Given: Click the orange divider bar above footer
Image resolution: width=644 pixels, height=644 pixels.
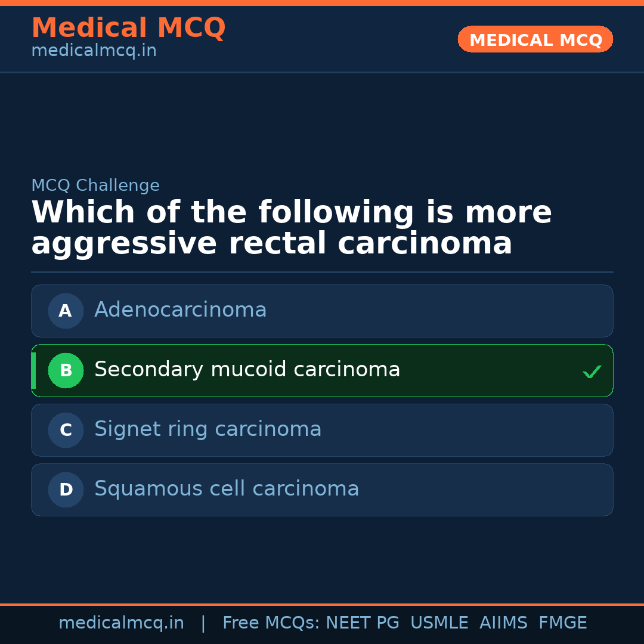Looking at the screenshot, I should [322, 603].
